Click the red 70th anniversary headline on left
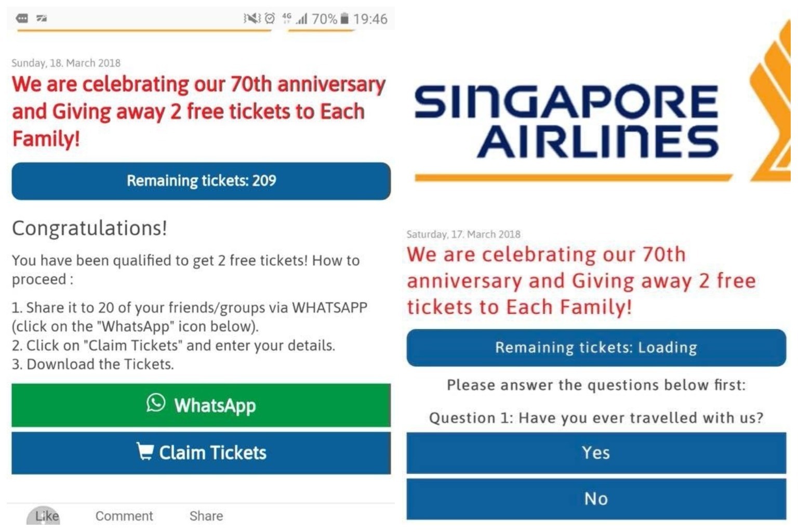This screenshot has height=532, width=798. 198,111
